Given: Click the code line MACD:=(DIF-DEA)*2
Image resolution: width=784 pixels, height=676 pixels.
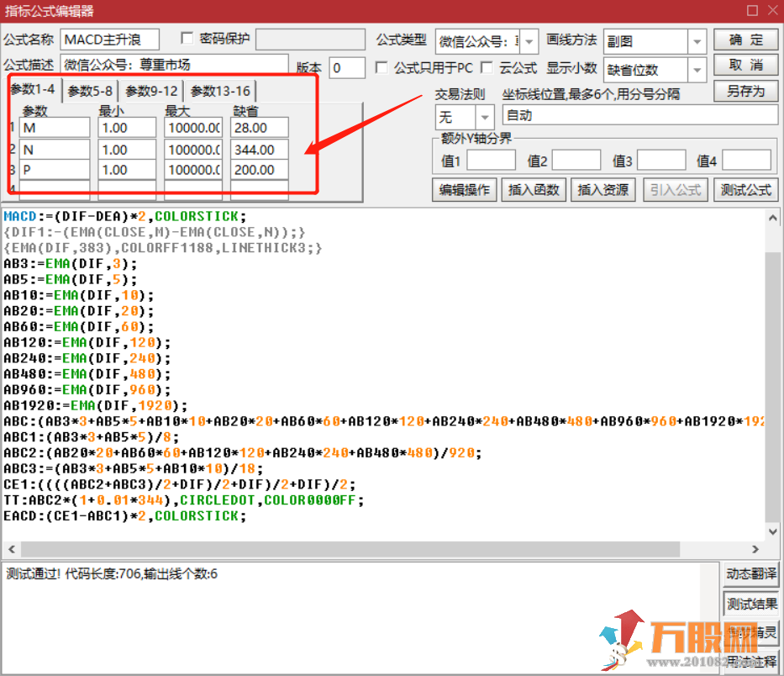Looking at the screenshot, I should point(125,216).
